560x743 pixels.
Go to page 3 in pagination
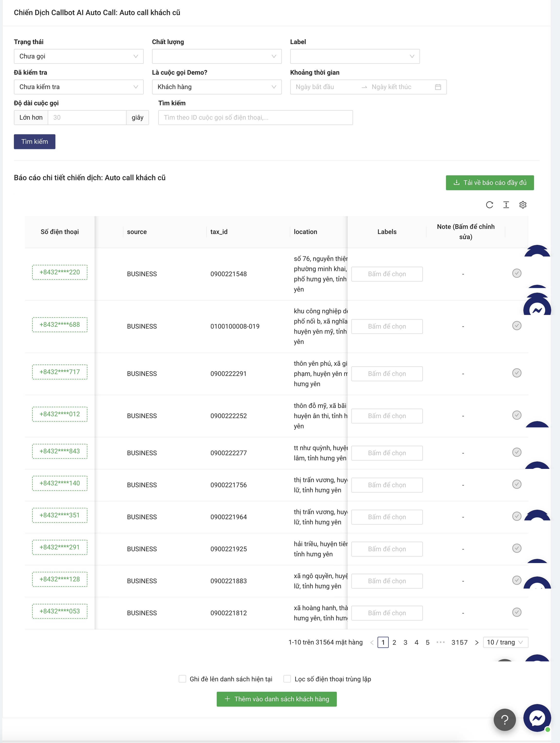point(405,642)
